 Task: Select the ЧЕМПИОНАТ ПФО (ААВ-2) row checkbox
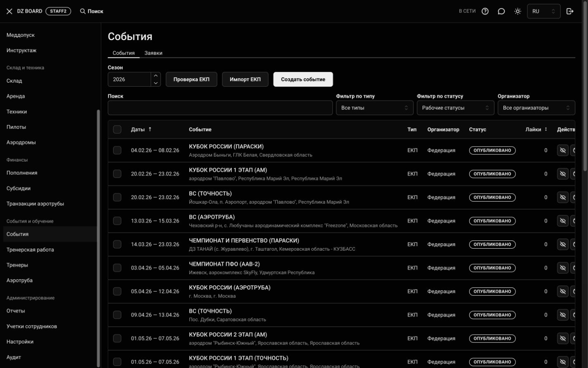tap(117, 268)
